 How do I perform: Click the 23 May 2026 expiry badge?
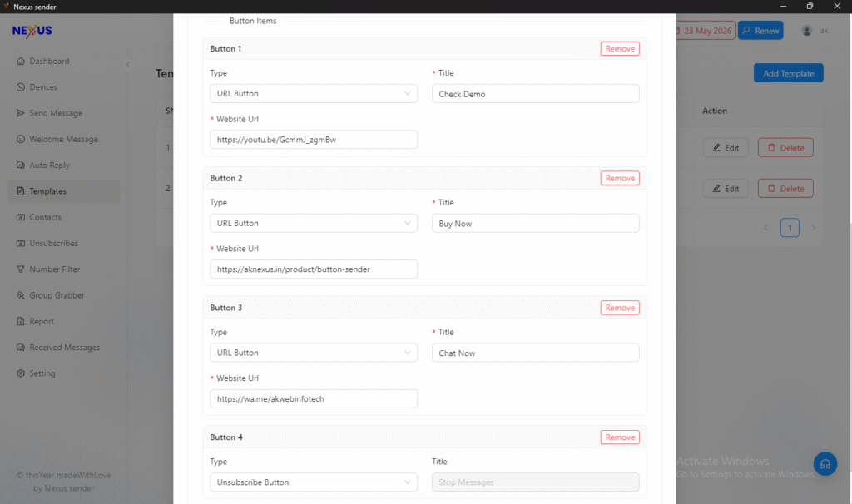[x=706, y=31]
